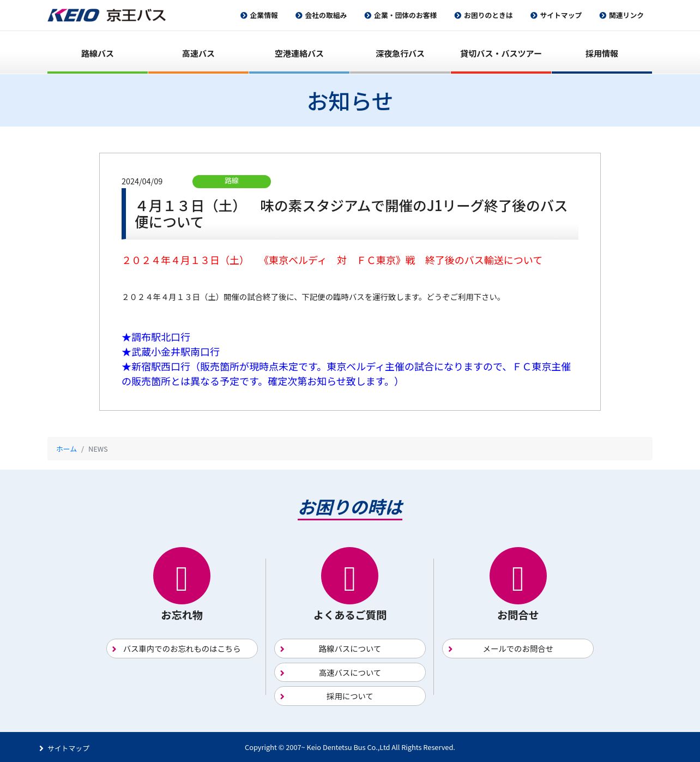Open the 採用情報 tab
This screenshot has height=762, width=700.
[602, 53]
